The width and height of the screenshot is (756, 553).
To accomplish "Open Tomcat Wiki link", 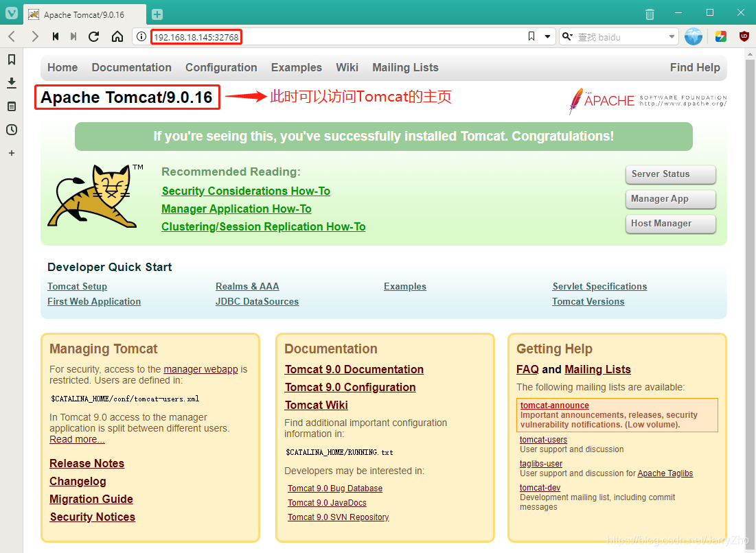I will 317,405.
